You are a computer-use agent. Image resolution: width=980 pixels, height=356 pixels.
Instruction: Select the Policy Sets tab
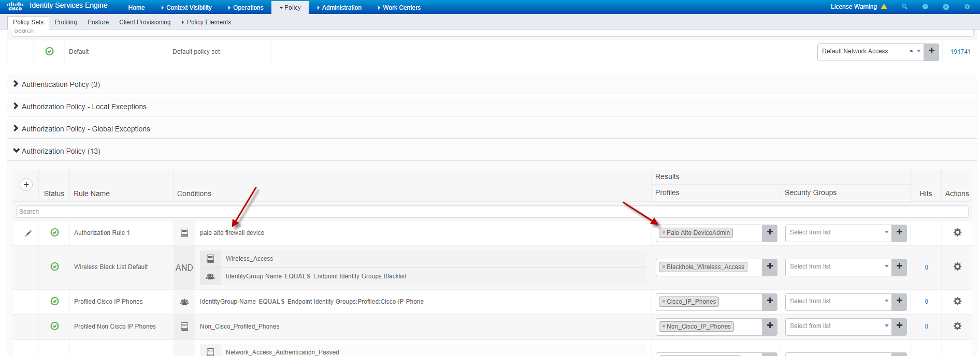pyautogui.click(x=28, y=22)
